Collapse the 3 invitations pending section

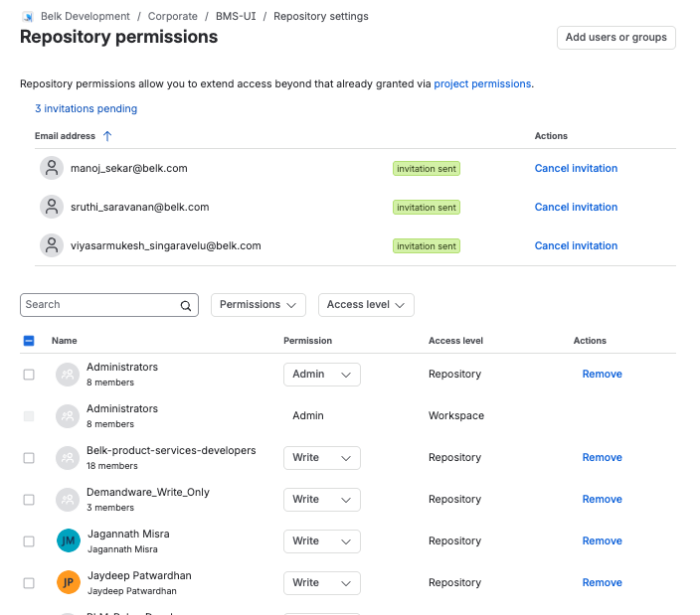click(x=87, y=109)
